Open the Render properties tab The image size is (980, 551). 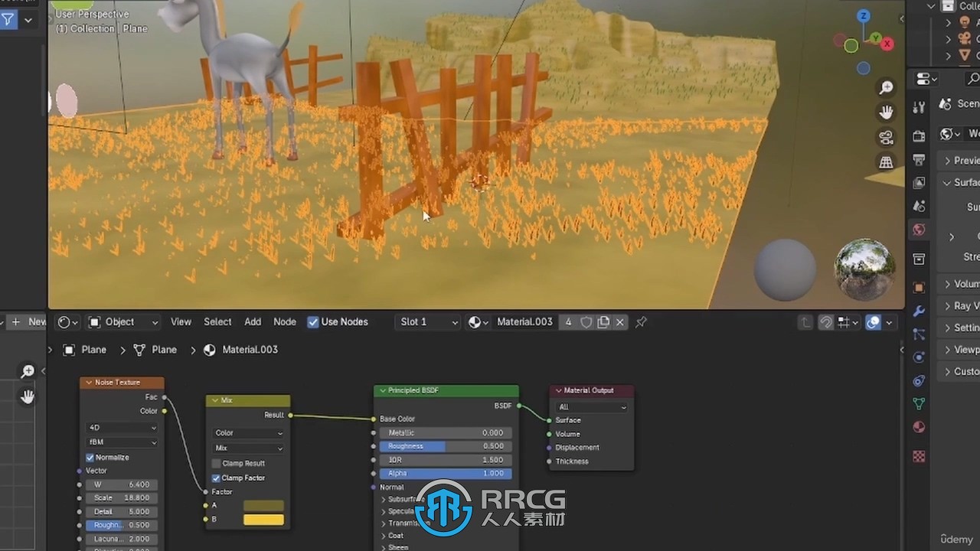point(920,136)
